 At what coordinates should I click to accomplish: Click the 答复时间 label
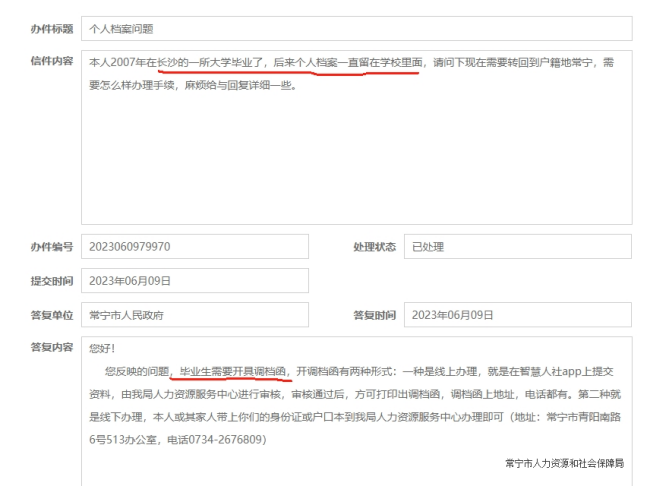click(375, 315)
